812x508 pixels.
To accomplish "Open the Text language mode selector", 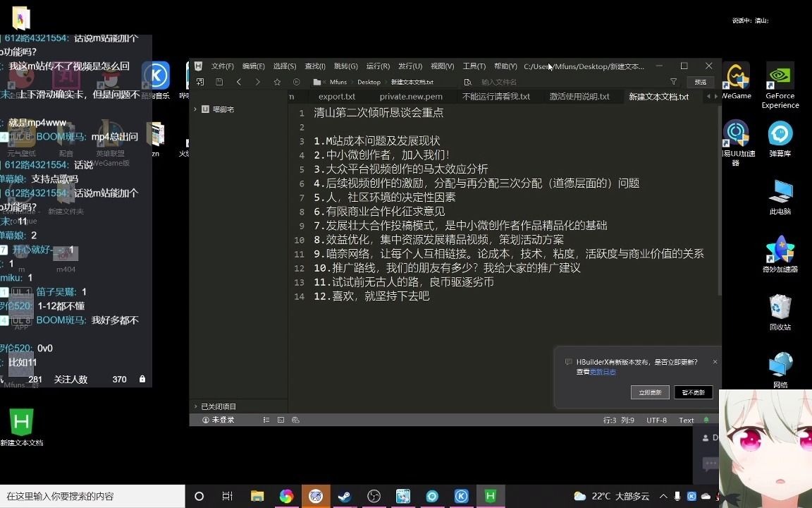I will click(686, 420).
